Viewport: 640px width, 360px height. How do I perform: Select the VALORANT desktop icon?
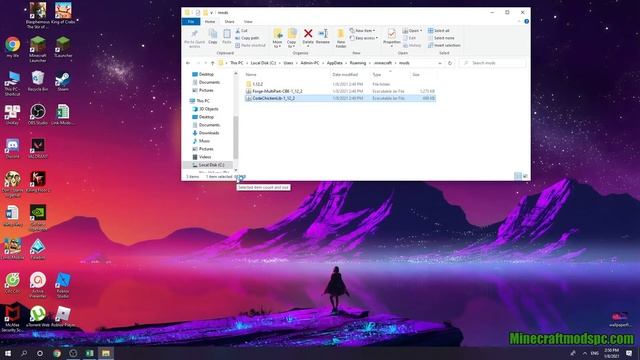(x=38, y=149)
